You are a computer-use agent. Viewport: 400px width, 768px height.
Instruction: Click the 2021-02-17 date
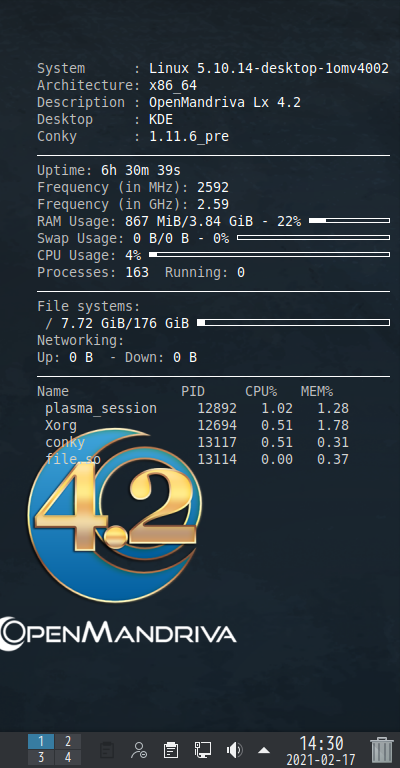(x=321, y=760)
